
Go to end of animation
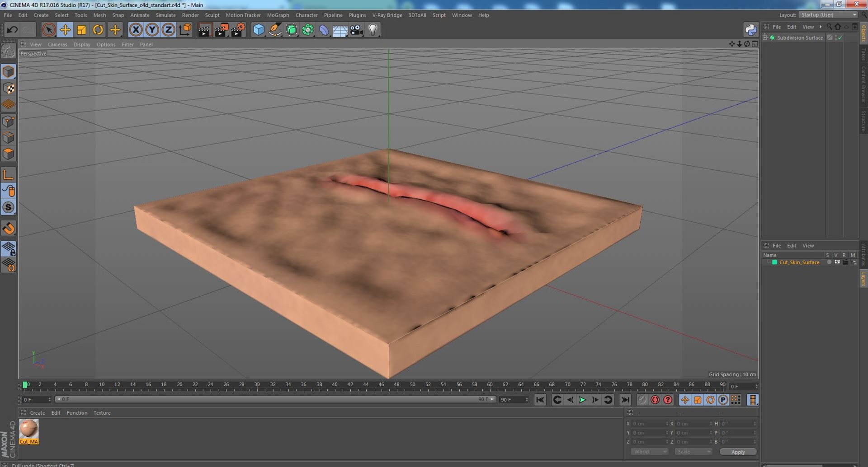pos(625,400)
